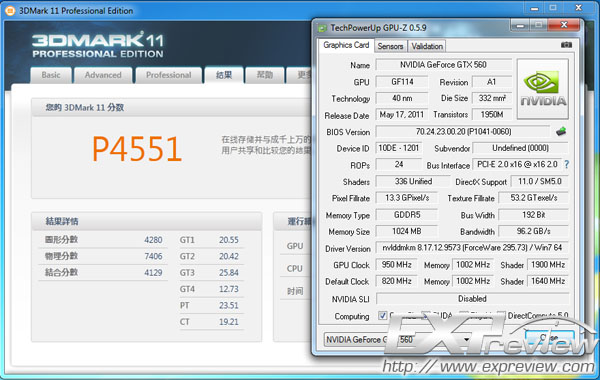Open the Sensors tab in GPU-Z

click(x=390, y=46)
